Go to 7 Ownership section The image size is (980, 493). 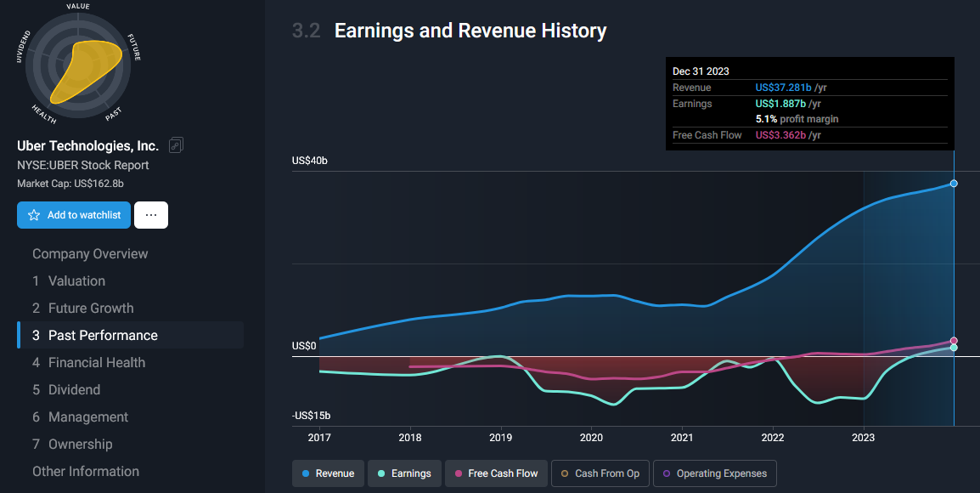[72, 445]
